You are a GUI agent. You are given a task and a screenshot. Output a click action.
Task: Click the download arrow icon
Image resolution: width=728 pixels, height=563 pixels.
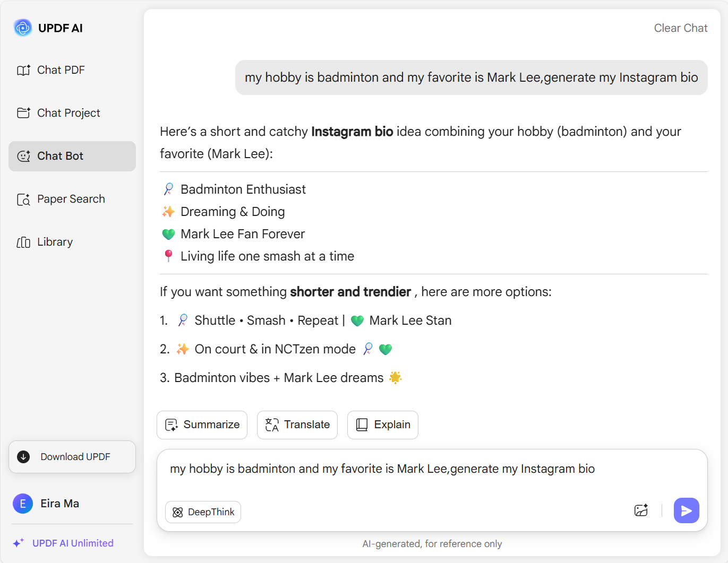pos(23,457)
